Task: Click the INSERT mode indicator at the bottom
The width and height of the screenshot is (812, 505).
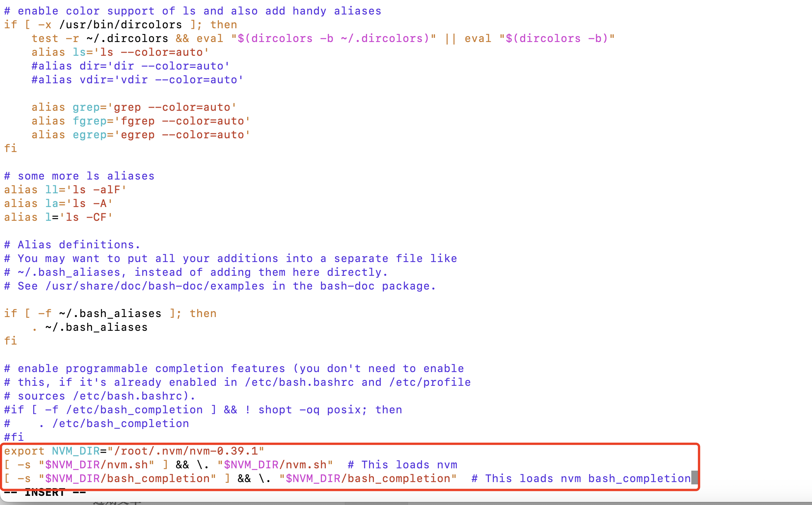Action: (x=45, y=492)
